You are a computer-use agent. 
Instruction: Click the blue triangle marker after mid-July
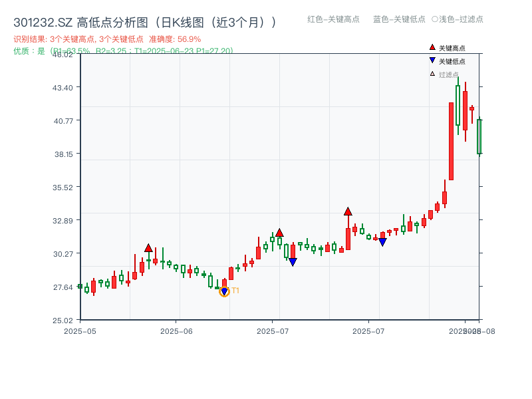(x=382, y=241)
